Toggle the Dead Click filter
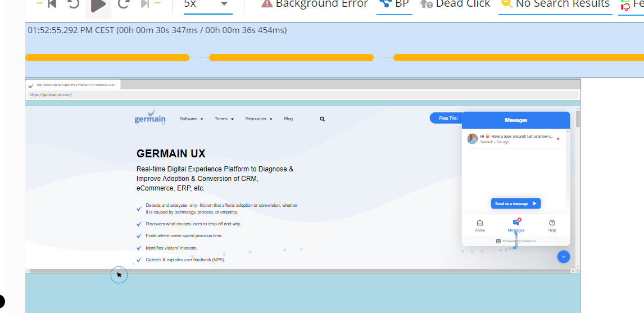 pyautogui.click(x=455, y=4)
